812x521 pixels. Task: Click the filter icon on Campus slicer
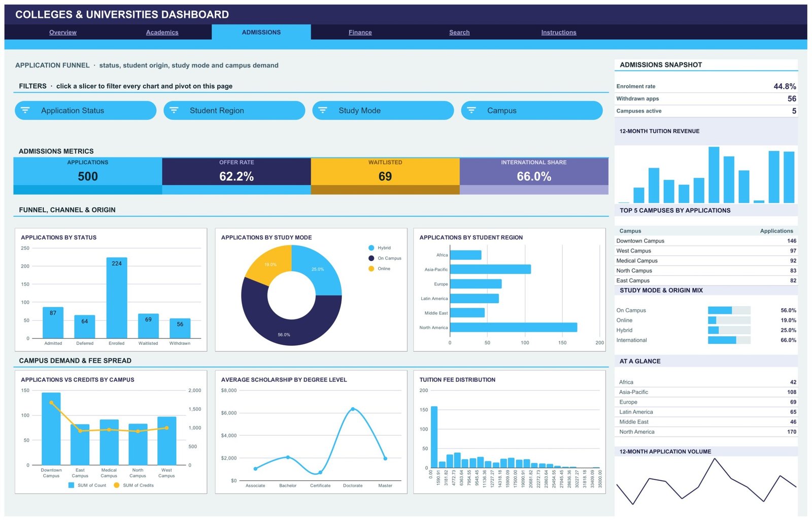pyautogui.click(x=471, y=110)
